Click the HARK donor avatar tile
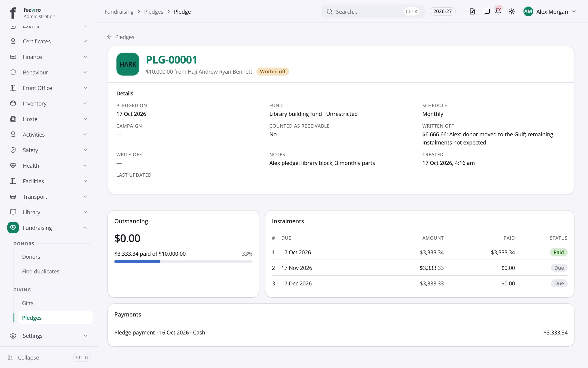 [128, 64]
